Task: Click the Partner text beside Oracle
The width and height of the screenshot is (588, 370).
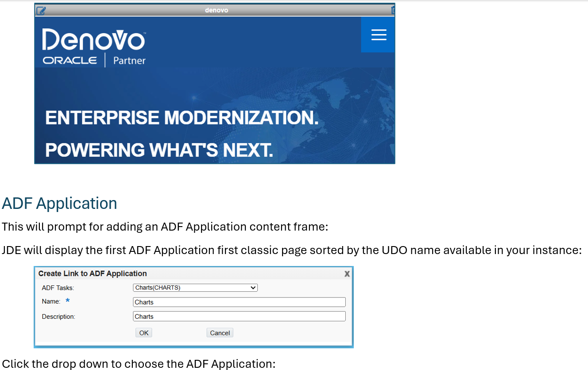Action: pyautogui.click(x=129, y=61)
